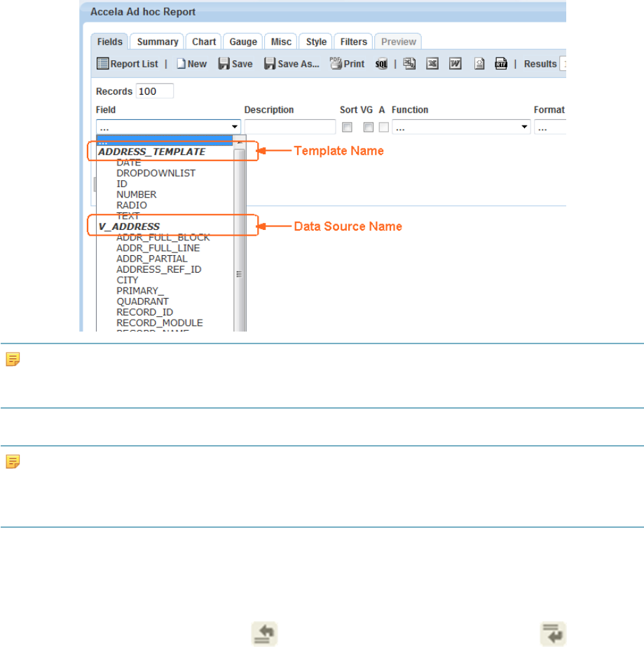The width and height of the screenshot is (644, 647).
Task: Switch to the Preview tab
Action: (399, 41)
